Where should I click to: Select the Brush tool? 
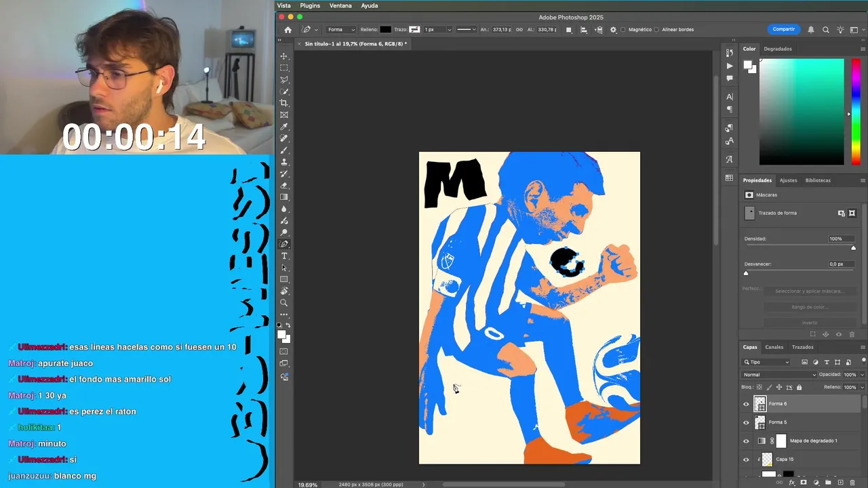pos(284,150)
